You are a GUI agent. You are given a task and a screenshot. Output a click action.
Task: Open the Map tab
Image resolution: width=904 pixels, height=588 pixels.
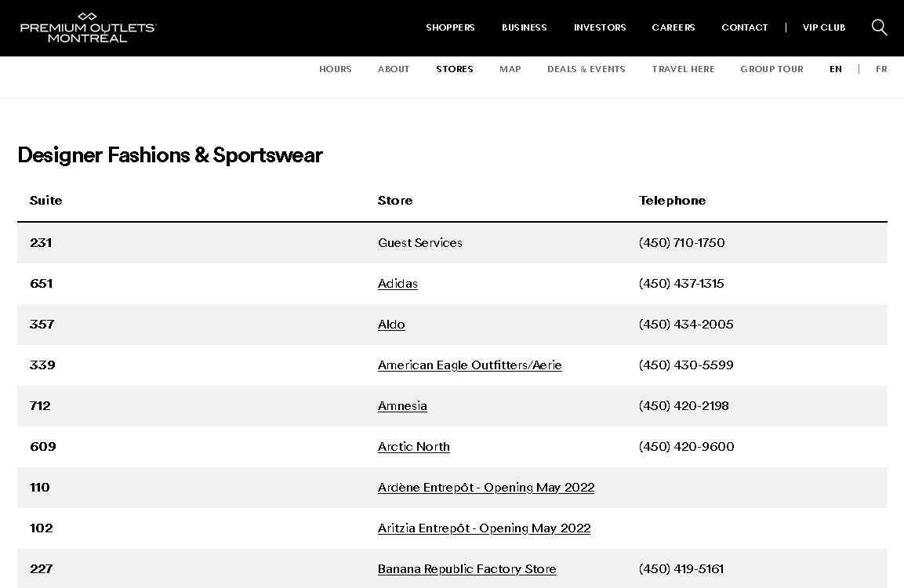tap(510, 69)
